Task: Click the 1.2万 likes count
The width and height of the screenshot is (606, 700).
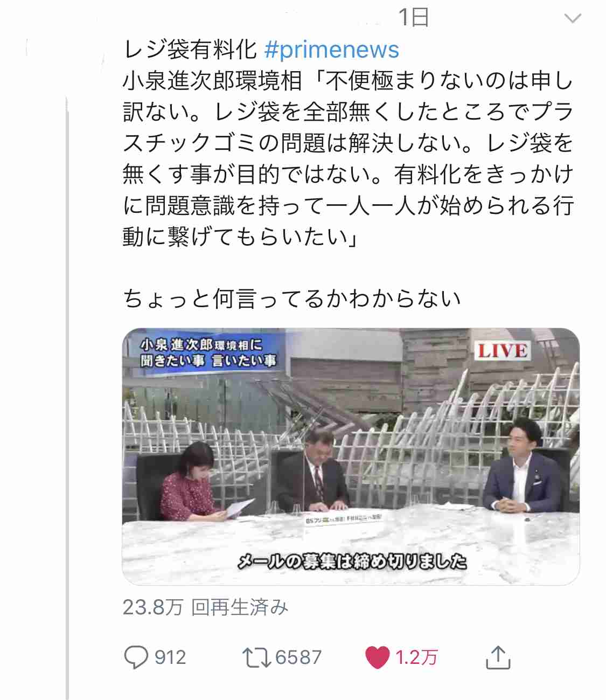Action: click(x=417, y=657)
